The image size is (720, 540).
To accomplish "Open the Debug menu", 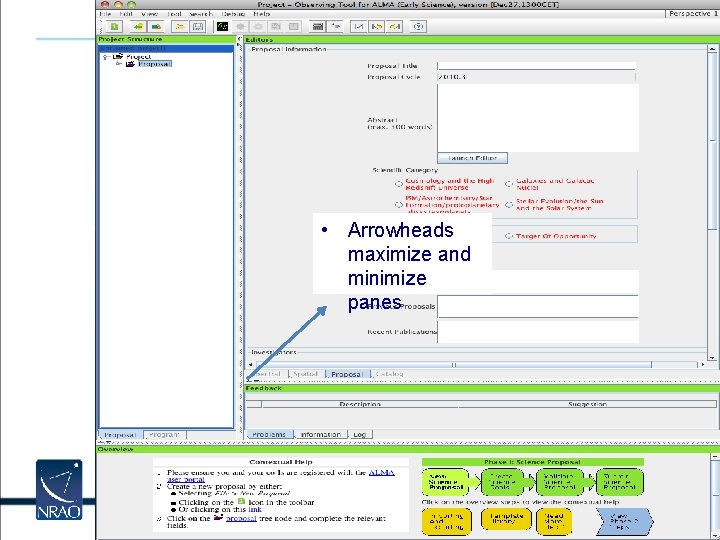I will tap(233, 14).
